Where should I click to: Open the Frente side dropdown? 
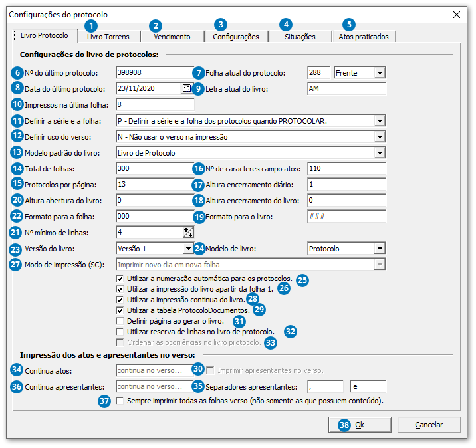(380, 73)
